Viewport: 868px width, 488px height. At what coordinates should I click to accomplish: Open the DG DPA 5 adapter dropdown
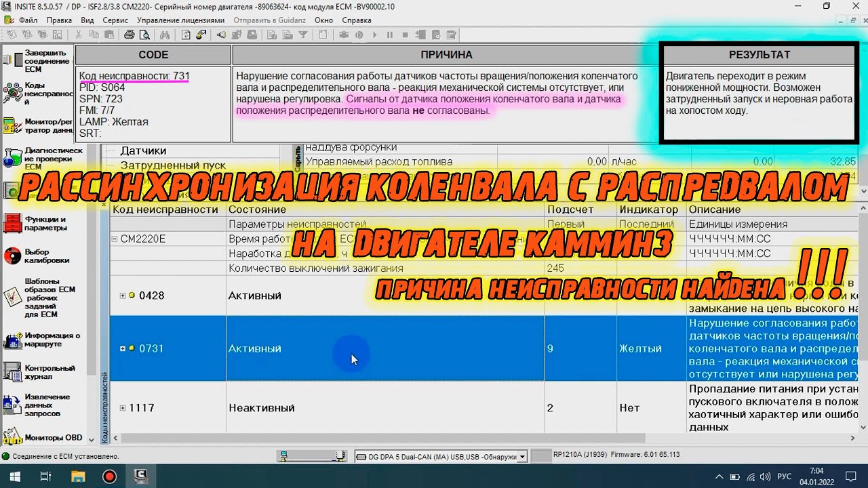[x=521, y=457]
